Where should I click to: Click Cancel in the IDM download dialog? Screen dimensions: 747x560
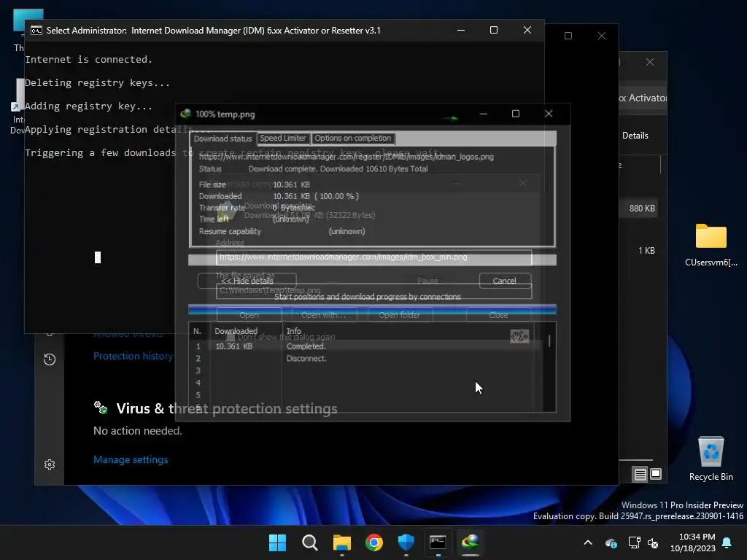coord(505,281)
